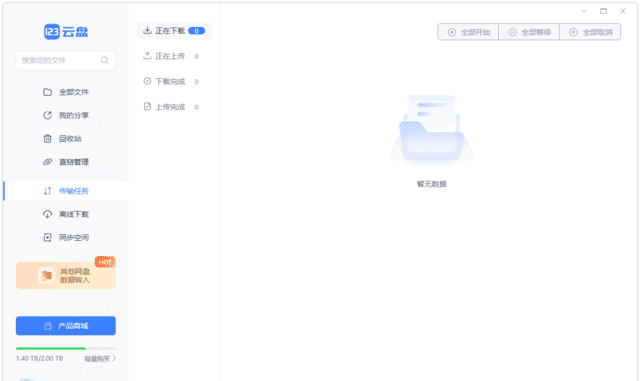
Task: Focus the 搜索您的文件 search box
Action: click(x=66, y=60)
